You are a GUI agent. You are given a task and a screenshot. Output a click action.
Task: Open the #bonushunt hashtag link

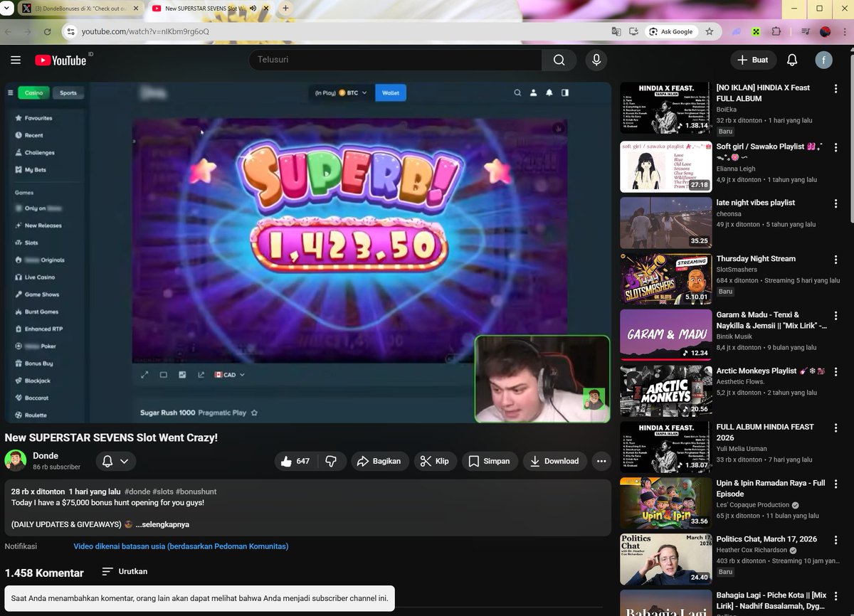click(196, 492)
